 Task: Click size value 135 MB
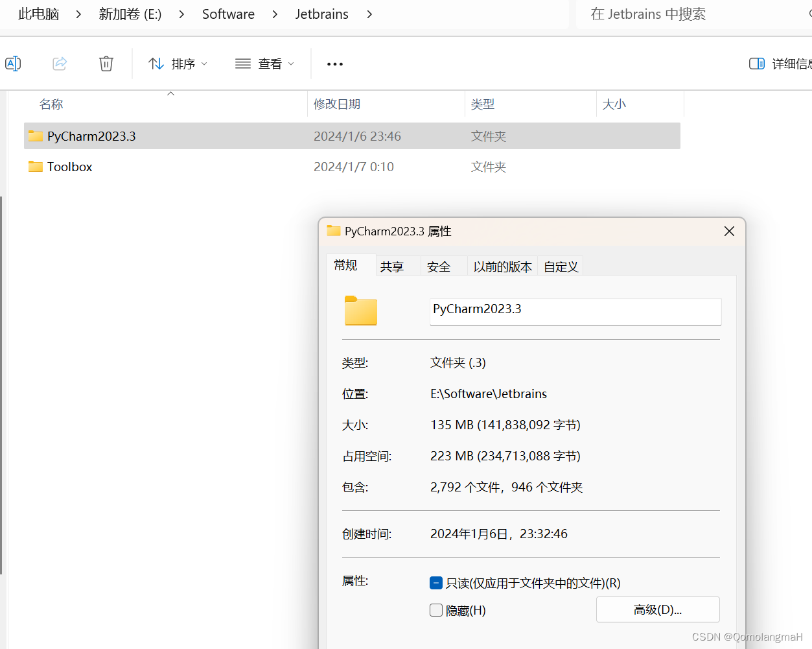(505, 425)
